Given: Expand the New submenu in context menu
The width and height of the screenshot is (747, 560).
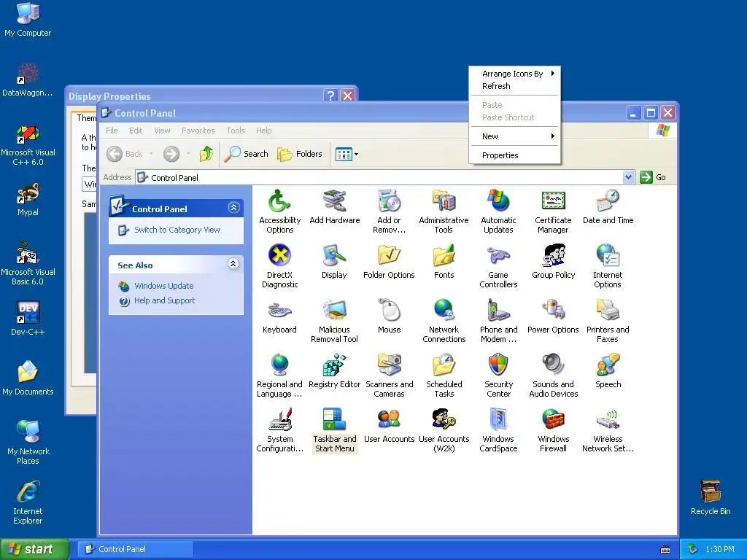Looking at the screenshot, I should coord(514,136).
